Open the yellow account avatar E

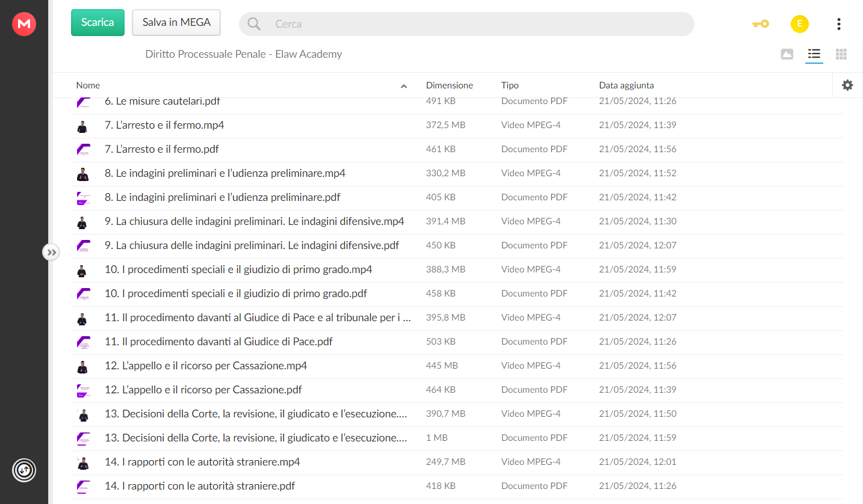pyautogui.click(x=800, y=24)
